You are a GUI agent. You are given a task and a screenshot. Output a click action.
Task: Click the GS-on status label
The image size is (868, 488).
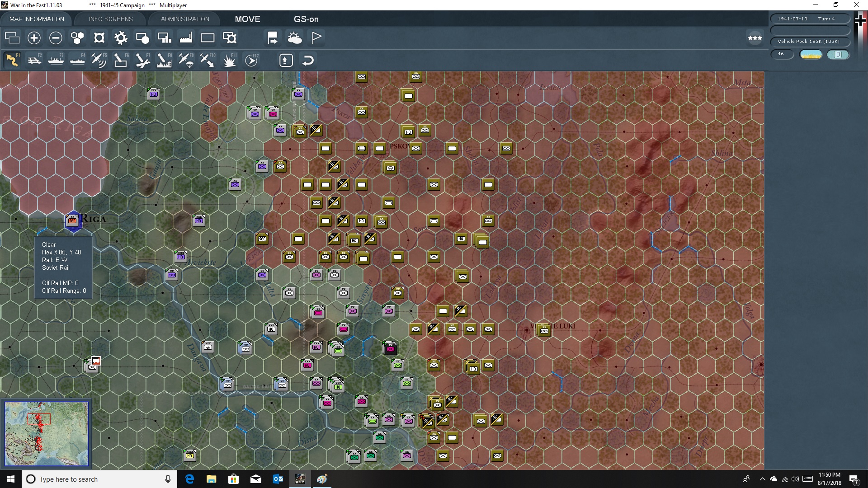point(306,19)
